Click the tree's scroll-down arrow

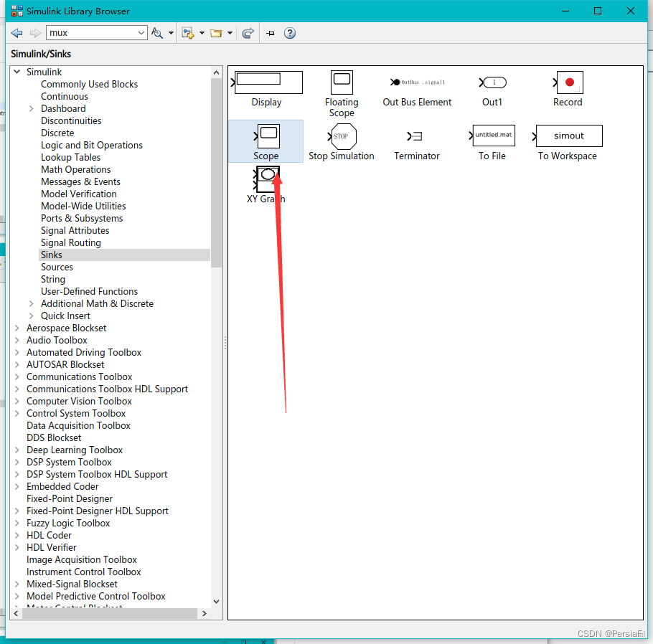pos(216,602)
